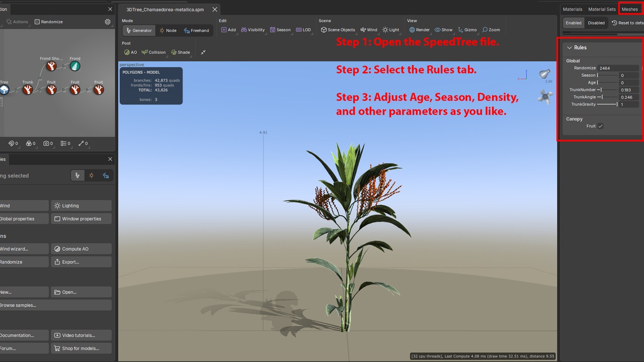
Task: Uncheck the Fruit canopy checkbox
Action: click(x=600, y=126)
